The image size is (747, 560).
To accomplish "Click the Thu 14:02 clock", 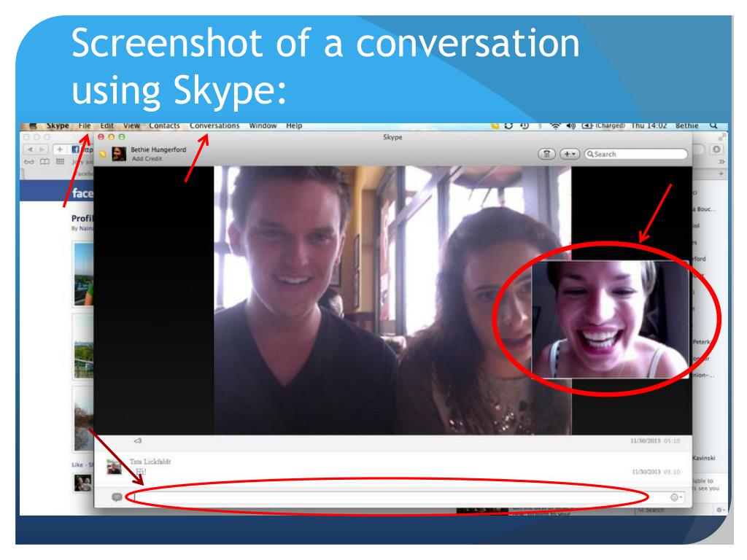I will pyautogui.click(x=649, y=125).
